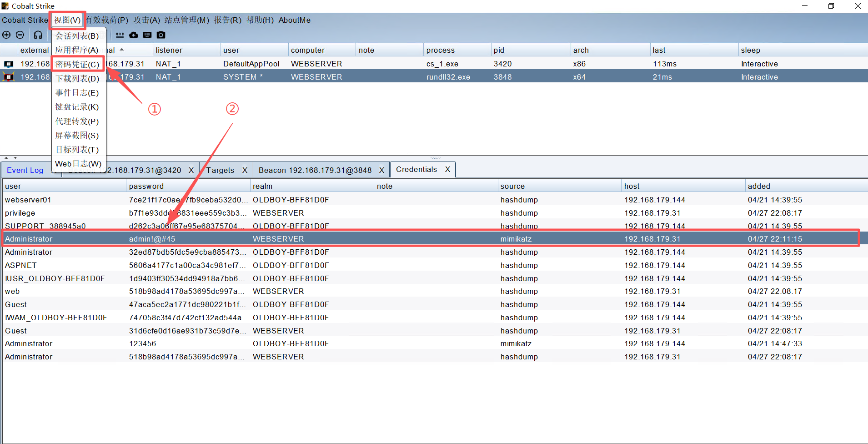Choose Web日志(W) from the View menu

[x=78, y=164]
